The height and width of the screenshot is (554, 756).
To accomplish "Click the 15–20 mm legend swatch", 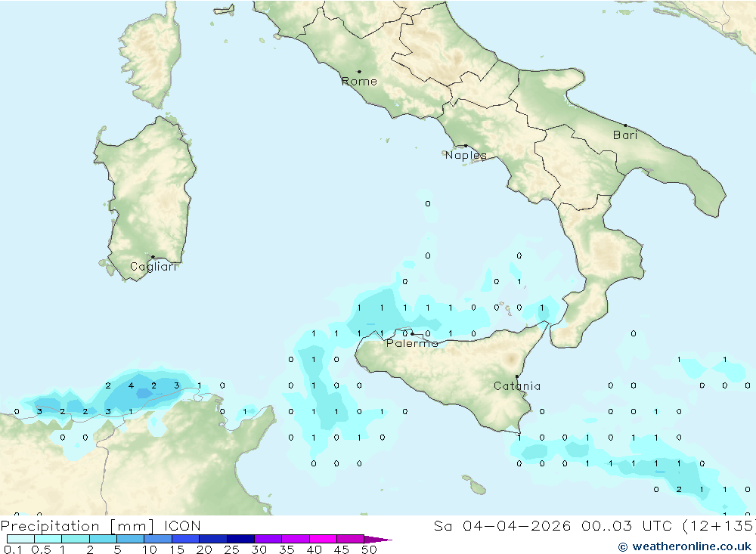I will point(186,539).
